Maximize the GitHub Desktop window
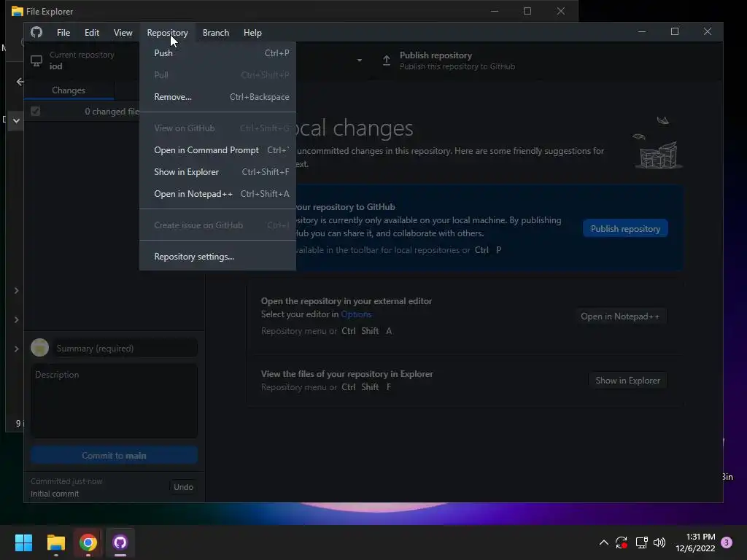 [675, 31]
